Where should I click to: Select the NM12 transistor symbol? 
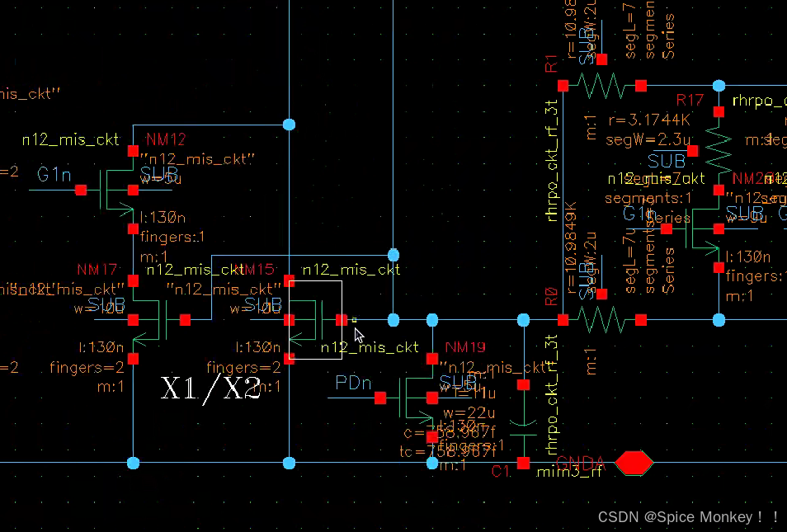(x=116, y=191)
